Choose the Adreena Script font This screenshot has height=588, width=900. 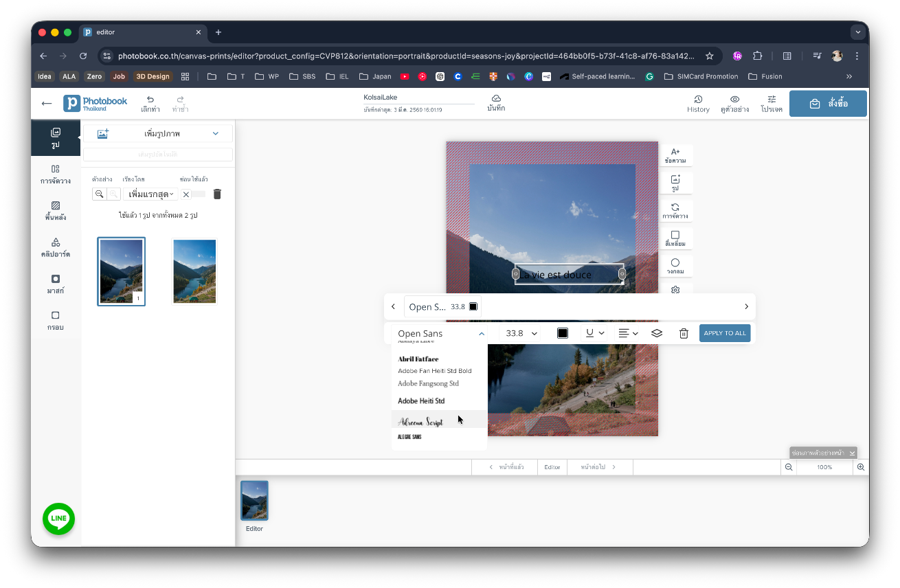coord(421,422)
